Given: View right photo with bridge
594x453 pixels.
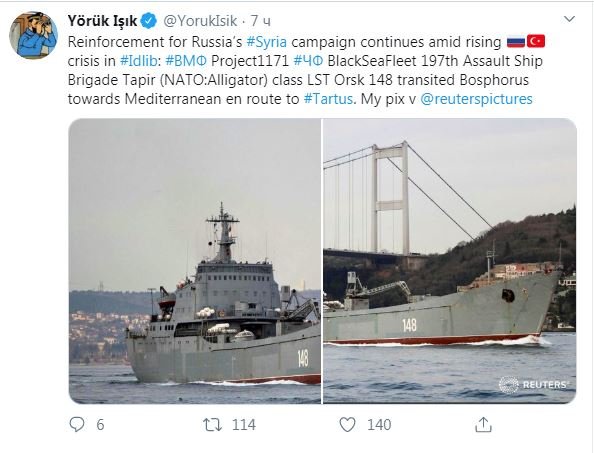Looking at the screenshot, I should 450,261.
